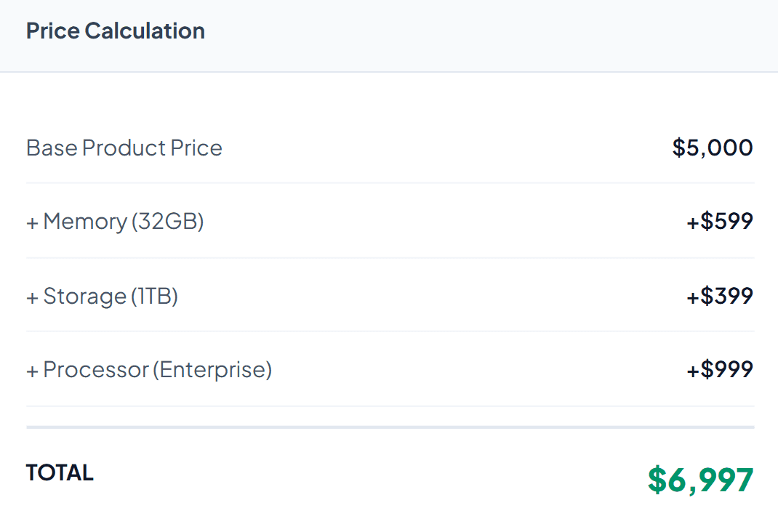Click the plus sign before Storage
Image resolution: width=778 pixels, height=532 pixels.
(32, 298)
